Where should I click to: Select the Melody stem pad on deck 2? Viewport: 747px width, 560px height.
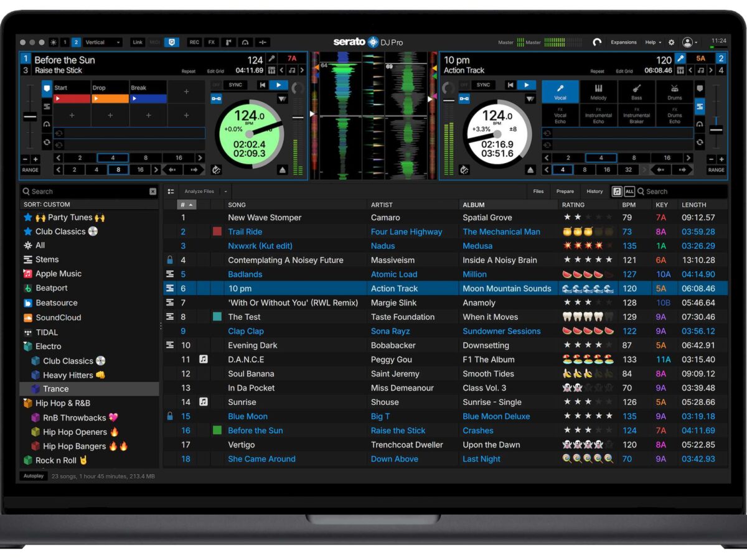pyautogui.click(x=598, y=91)
